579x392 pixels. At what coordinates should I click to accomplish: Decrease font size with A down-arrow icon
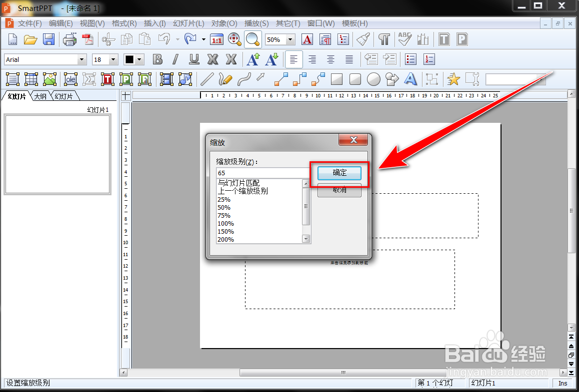point(271,59)
